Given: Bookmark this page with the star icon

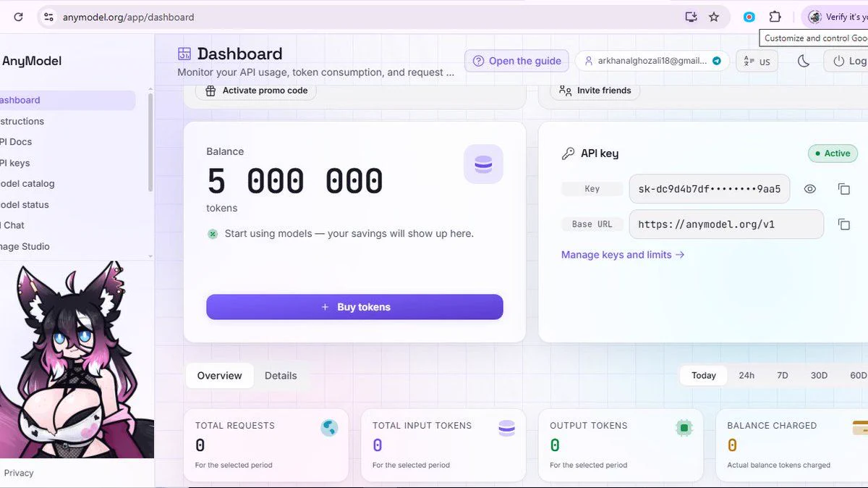Looking at the screenshot, I should pos(714,17).
